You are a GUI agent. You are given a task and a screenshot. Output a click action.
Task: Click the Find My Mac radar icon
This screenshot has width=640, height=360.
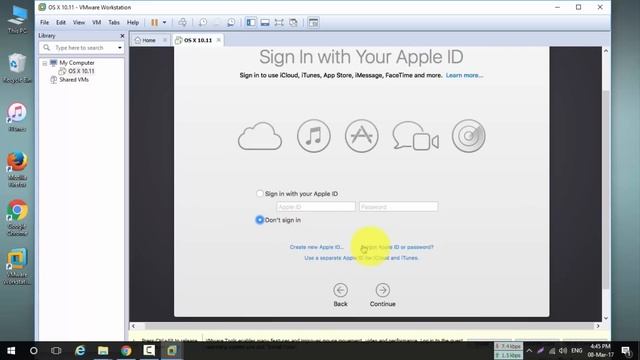pyautogui.click(x=469, y=136)
